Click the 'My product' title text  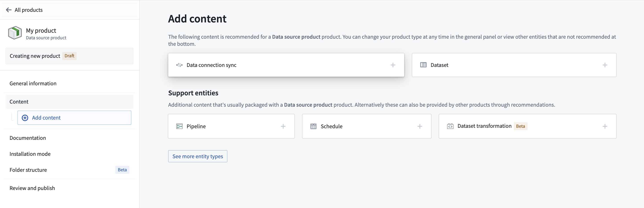point(41,30)
